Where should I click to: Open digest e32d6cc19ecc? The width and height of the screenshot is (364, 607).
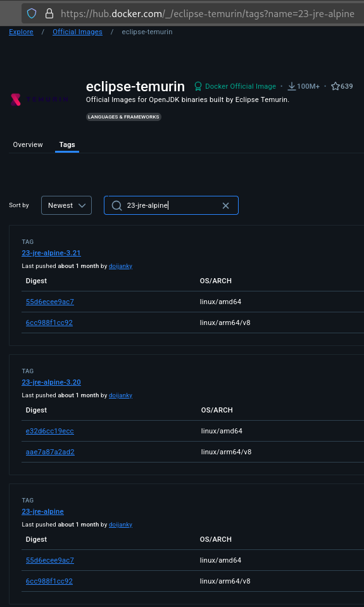pos(50,431)
